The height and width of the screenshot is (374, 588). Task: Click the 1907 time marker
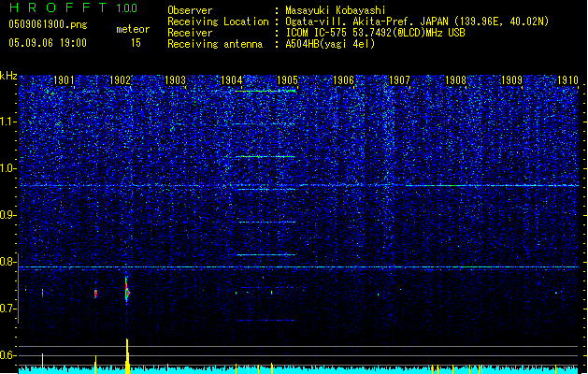click(x=399, y=80)
